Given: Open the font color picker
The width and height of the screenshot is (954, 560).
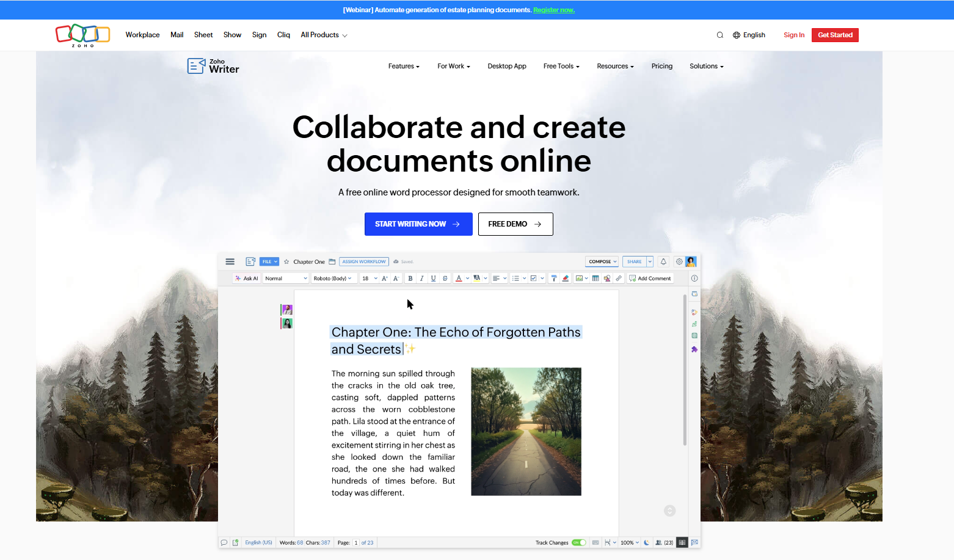Looking at the screenshot, I should coord(459,278).
